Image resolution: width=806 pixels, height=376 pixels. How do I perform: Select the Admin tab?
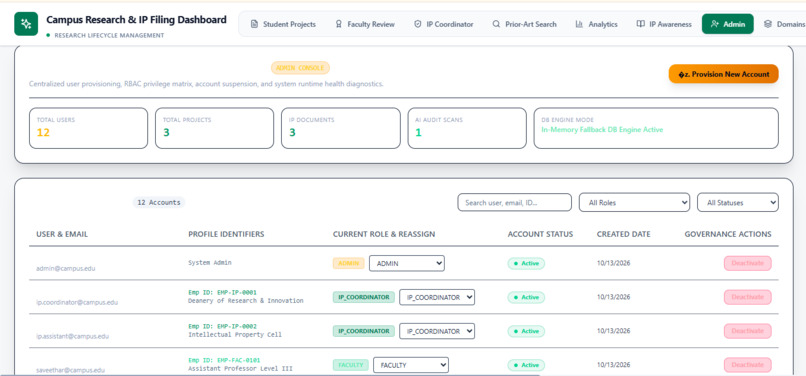pyautogui.click(x=728, y=24)
